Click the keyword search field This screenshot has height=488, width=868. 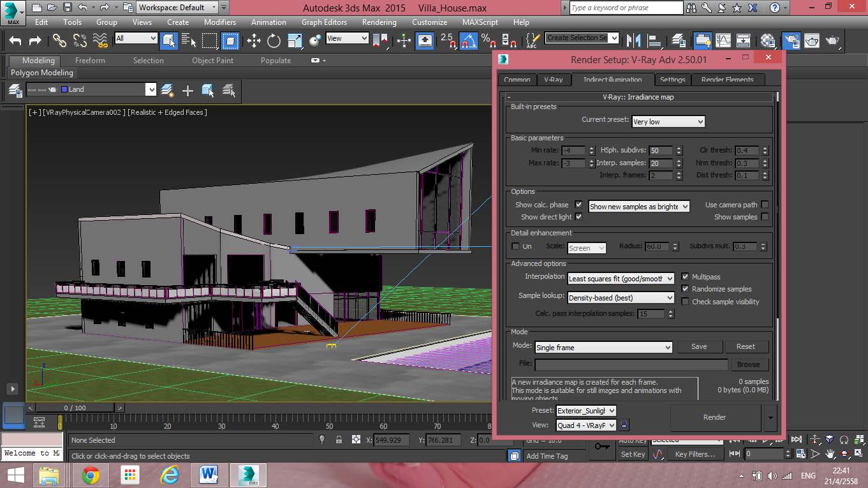(x=626, y=8)
